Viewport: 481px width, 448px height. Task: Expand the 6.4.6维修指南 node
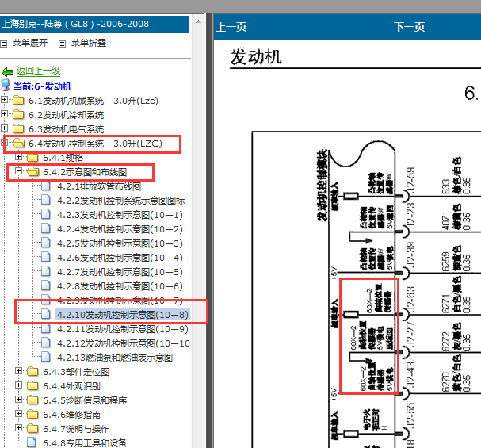pyautogui.click(x=18, y=414)
